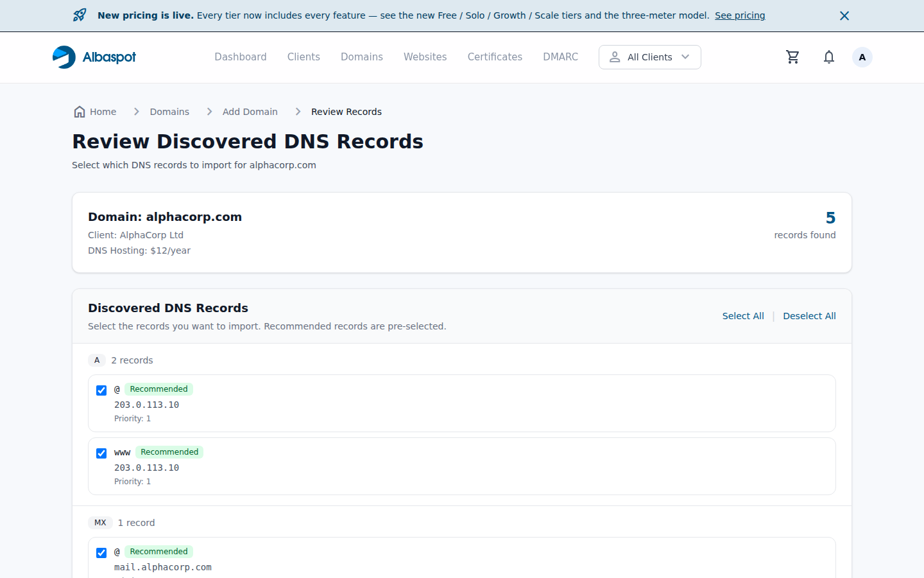Uncheck the www A record checkbox
Viewport: 924px width, 578px height.
point(101,453)
